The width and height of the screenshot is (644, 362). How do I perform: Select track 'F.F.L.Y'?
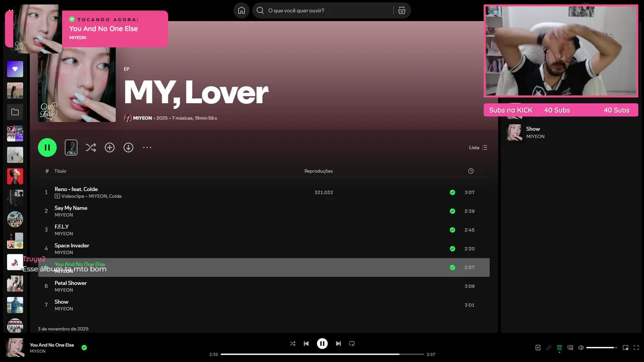(62, 227)
